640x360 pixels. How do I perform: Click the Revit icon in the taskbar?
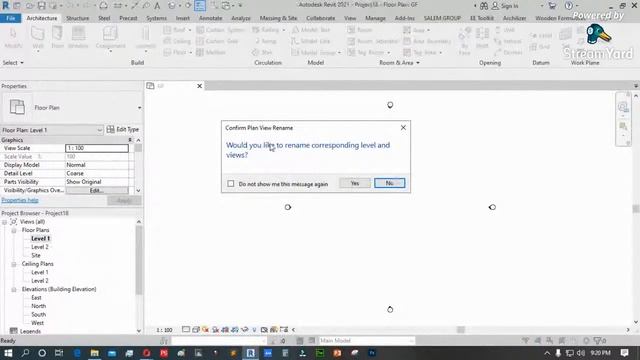pos(250,353)
